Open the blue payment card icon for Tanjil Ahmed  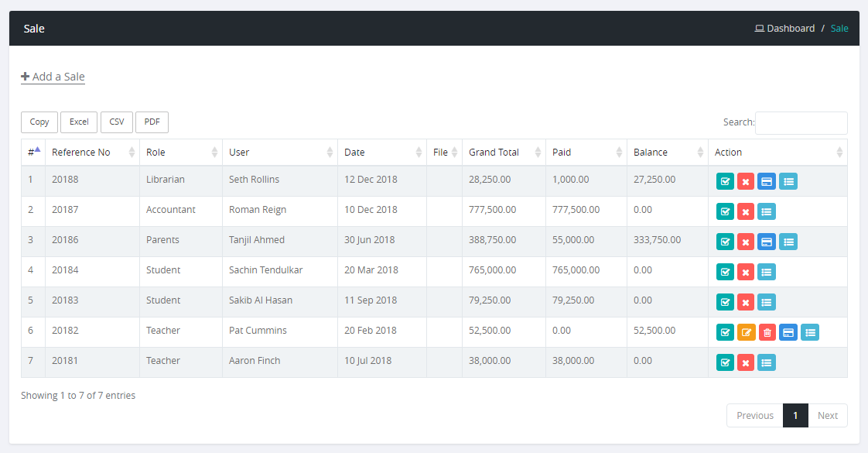767,242
